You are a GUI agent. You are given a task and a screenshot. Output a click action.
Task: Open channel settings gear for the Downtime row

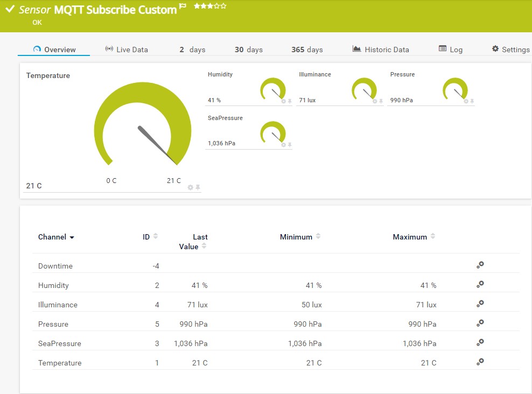[x=480, y=264]
